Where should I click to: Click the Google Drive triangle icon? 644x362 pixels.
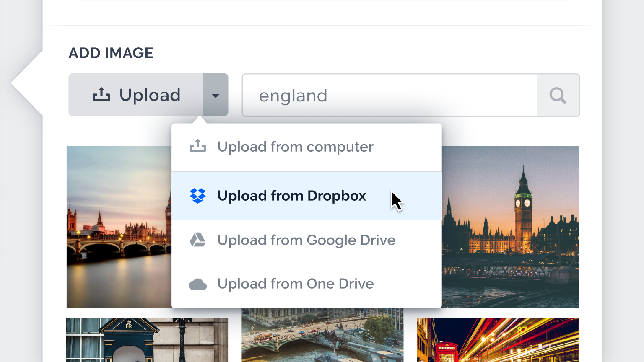point(197,240)
